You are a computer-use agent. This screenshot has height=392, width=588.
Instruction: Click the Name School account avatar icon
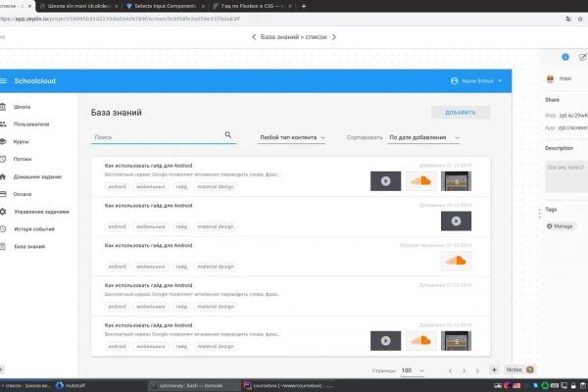pos(454,81)
